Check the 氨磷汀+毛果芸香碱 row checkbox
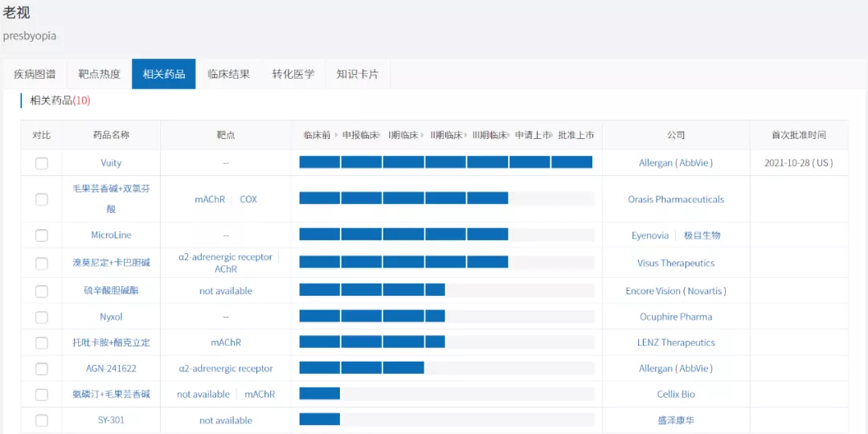 [x=42, y=395]
